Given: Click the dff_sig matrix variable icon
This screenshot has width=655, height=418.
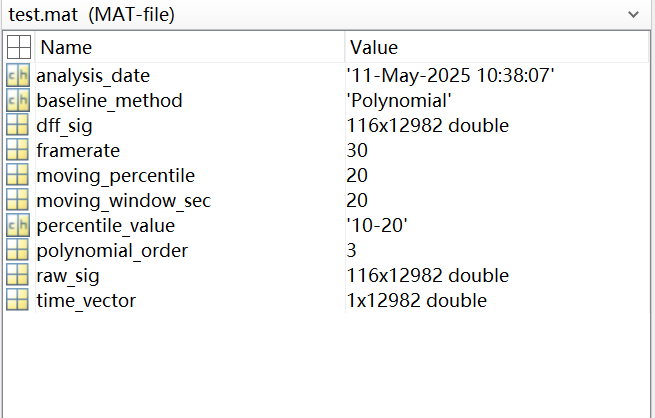Looking at the screenshot, I should click(x=17, y=125).
